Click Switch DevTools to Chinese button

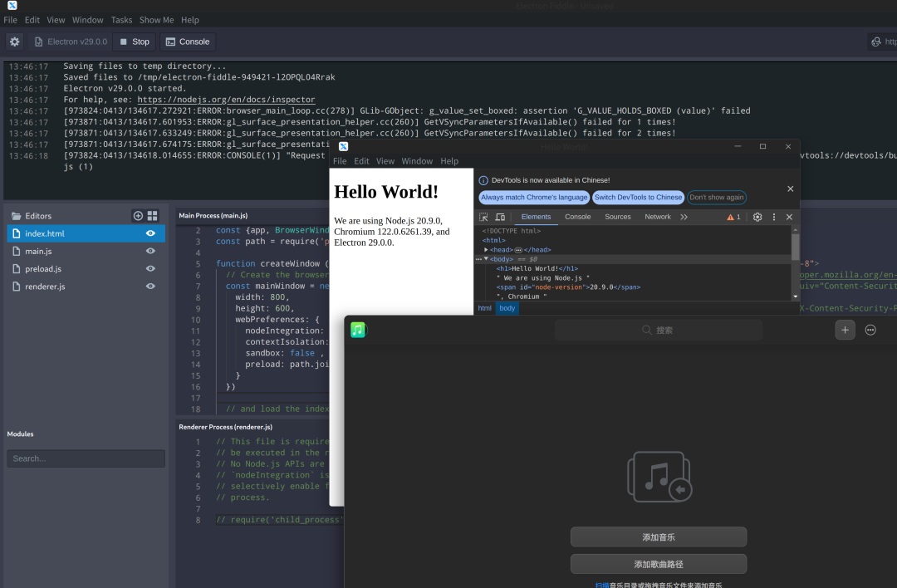tap(639, 198)
